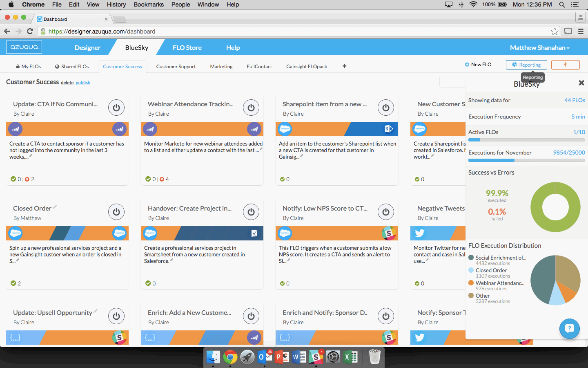
Task: Bookmark page with star icon
Action: [555, 31]
